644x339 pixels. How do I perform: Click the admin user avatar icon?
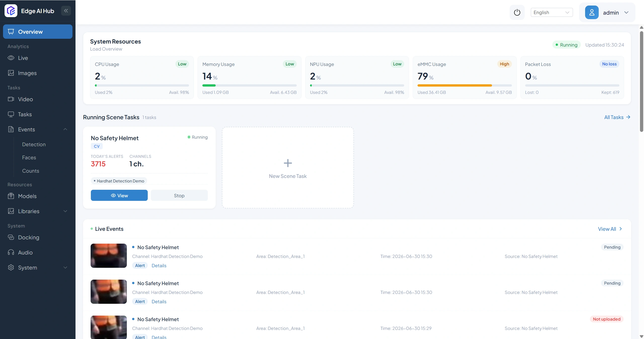click(x=592, y=12)
